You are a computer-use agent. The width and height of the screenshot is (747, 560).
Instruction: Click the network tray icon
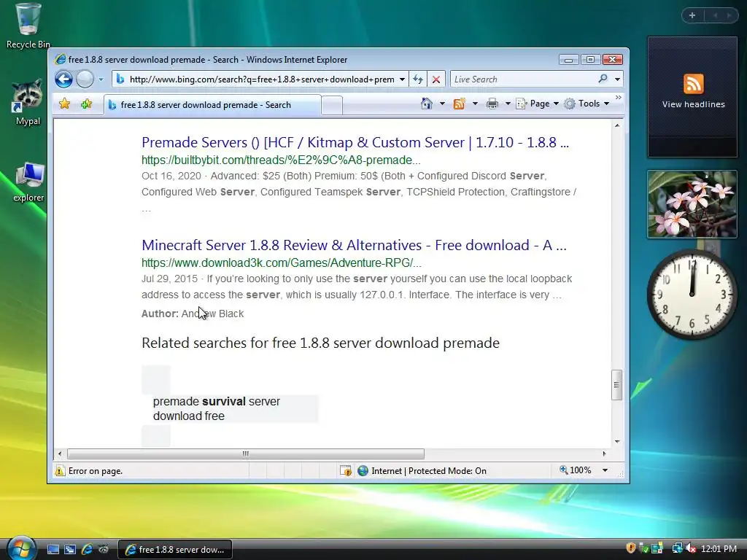[x=676, y=548]
